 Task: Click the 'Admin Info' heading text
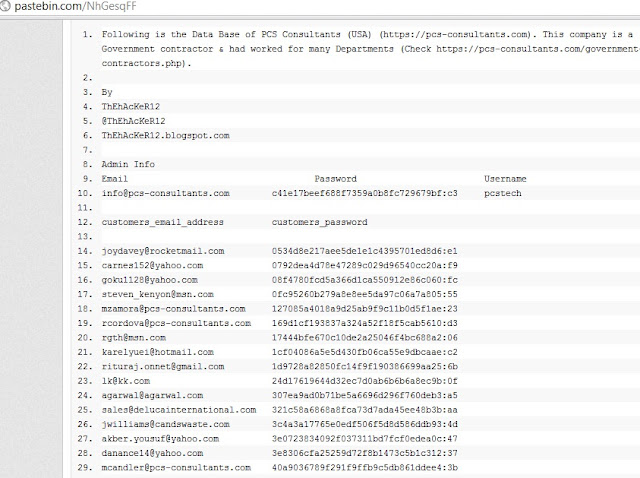(x=128, y=164)
